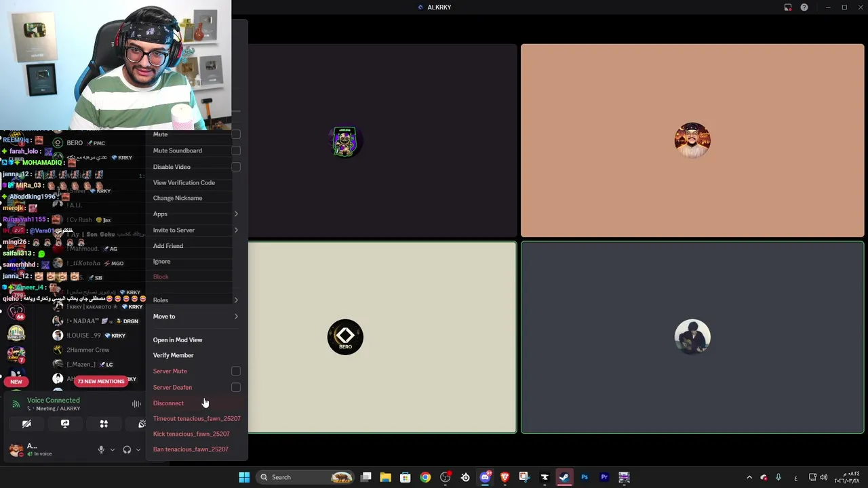Expand the Move to submenu arrow
The image size is (868, 488).
pos(236,317)
